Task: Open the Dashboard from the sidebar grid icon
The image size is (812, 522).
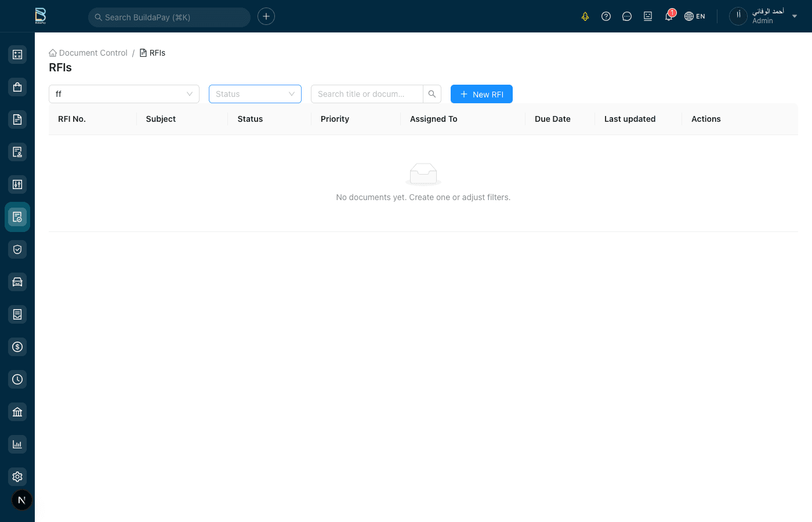Action: [x=17, y=54]
